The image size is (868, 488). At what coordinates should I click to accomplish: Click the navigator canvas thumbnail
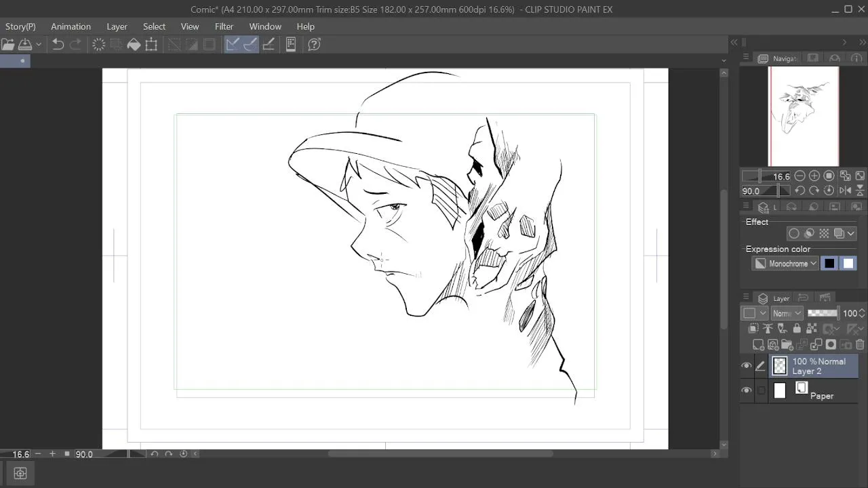click(804, 116)
